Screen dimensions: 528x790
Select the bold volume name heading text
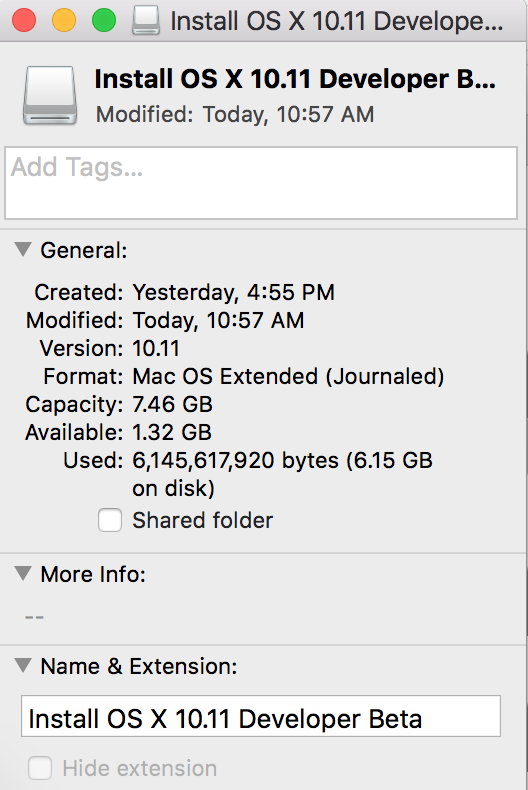click(x=295, y=79)
